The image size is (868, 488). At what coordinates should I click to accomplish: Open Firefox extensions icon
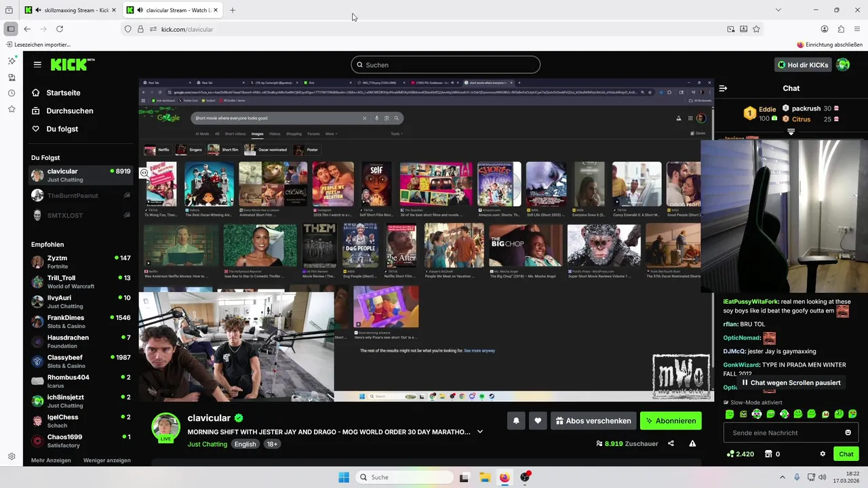[x=841, y=29]
